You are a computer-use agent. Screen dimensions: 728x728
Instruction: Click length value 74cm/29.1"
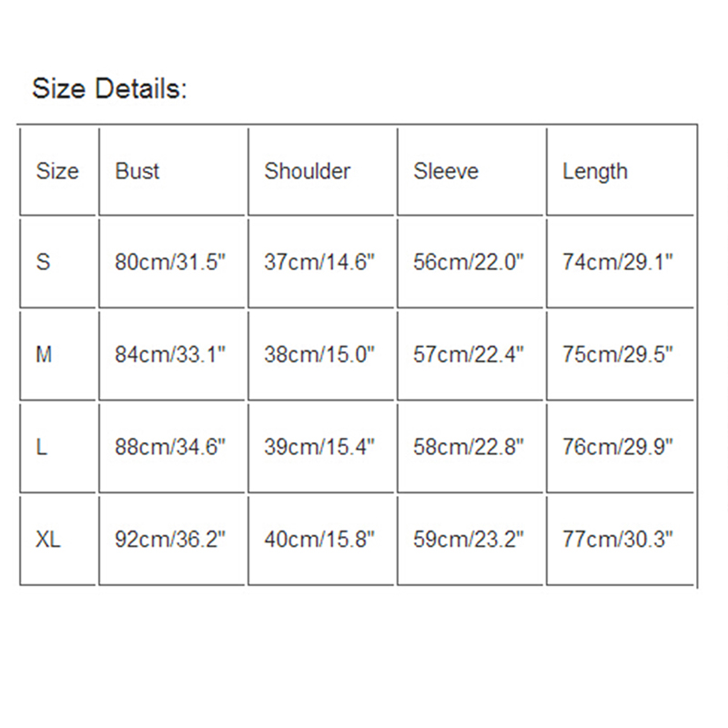tap(618, 262)
